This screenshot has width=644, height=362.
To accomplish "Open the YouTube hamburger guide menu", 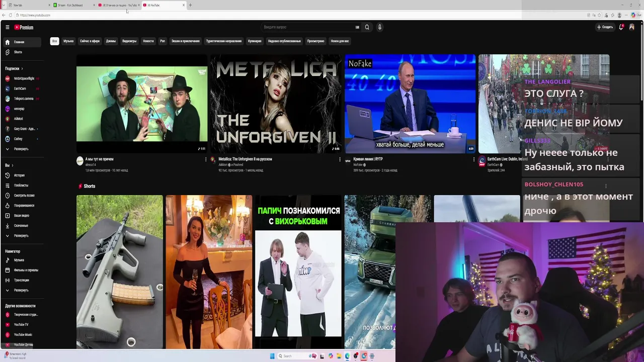I will (x=7, y=27).
